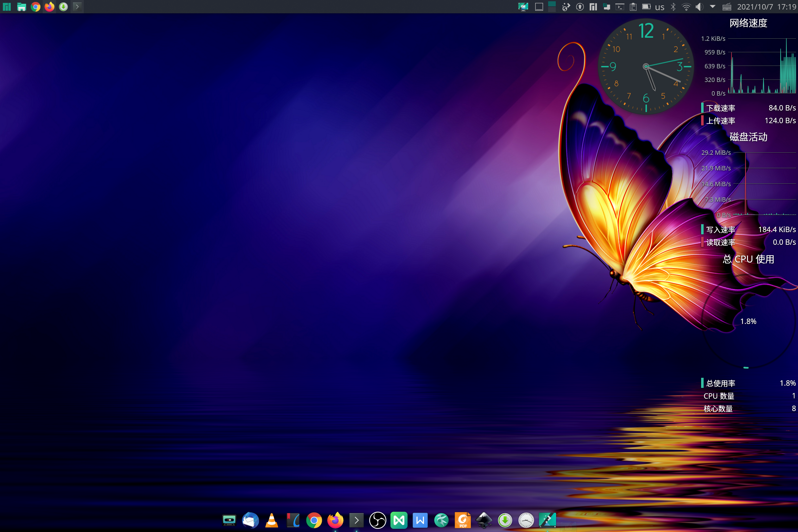The width and height of the screenshot is (798, 532).
Task: Launch WPS Writer from the dock
Action: 420,520
